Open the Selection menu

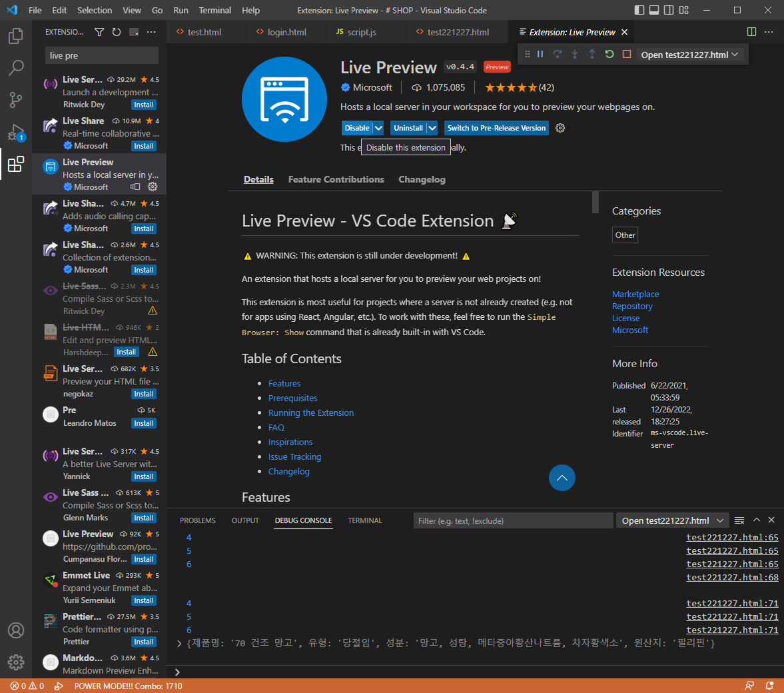click(95, 10)
